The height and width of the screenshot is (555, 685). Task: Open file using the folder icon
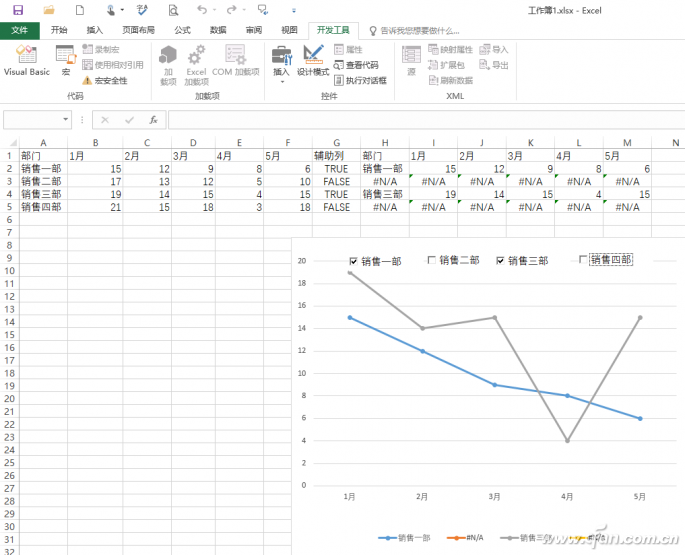click(x=49, y=10)
